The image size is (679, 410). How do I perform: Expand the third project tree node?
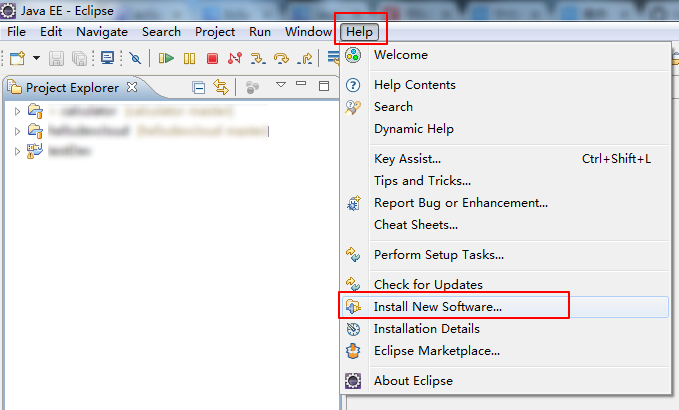pos(17,151)
